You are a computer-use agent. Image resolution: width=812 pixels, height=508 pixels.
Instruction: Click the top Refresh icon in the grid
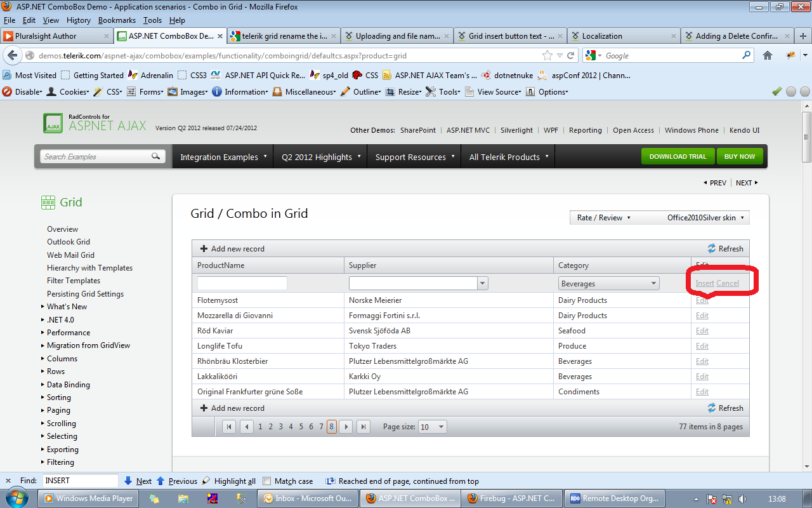pos(712,249)
